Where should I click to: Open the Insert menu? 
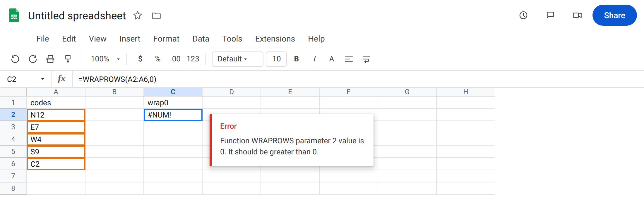(x=130, y=39)
